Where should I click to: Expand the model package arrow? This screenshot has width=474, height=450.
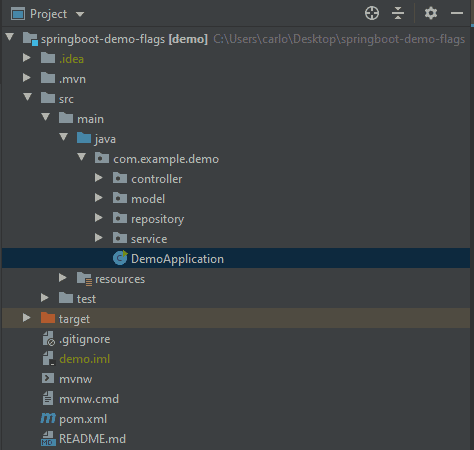[x=99, y=198]
